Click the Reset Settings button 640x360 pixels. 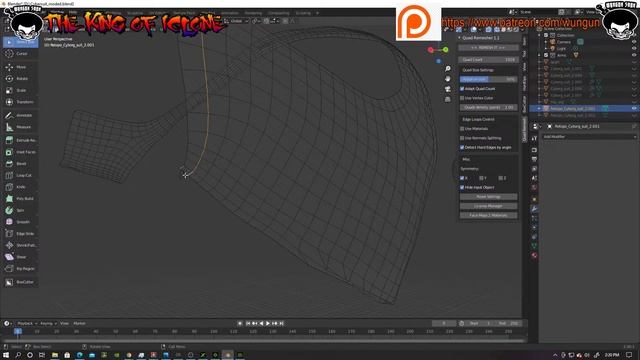(x=488, y=197)
